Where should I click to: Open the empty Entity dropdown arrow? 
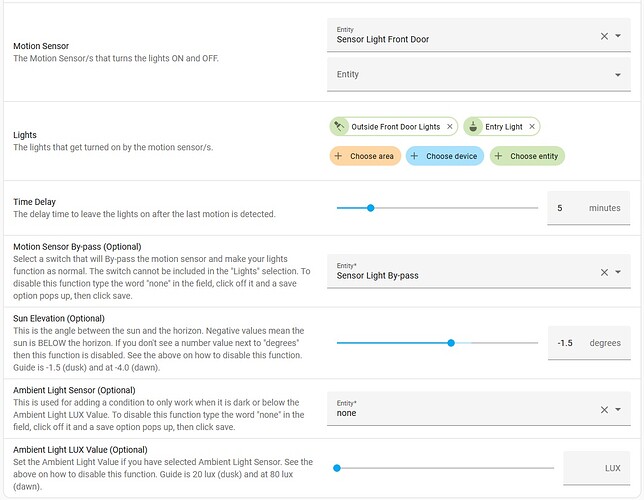coord(618,75)
